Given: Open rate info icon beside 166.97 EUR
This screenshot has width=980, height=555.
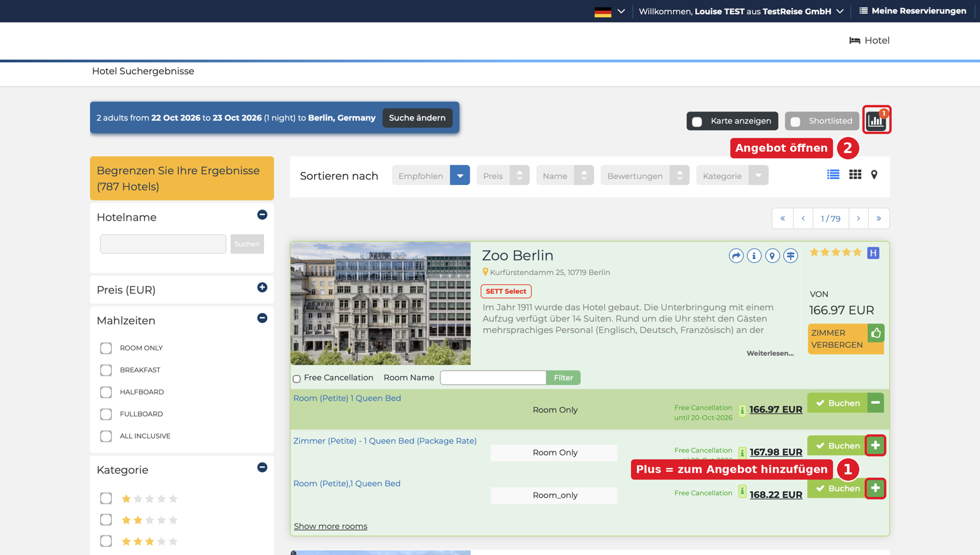Looking at the screenshot, I should [742, 410].
